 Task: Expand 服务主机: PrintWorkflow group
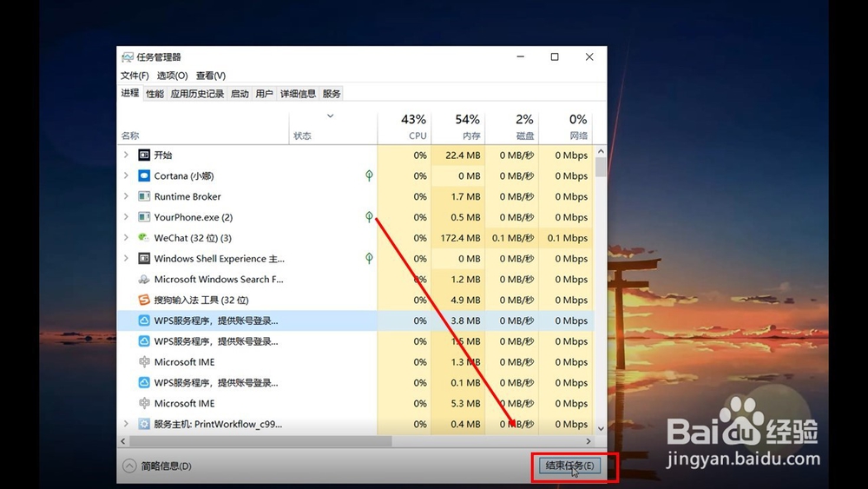pos(126,424)
